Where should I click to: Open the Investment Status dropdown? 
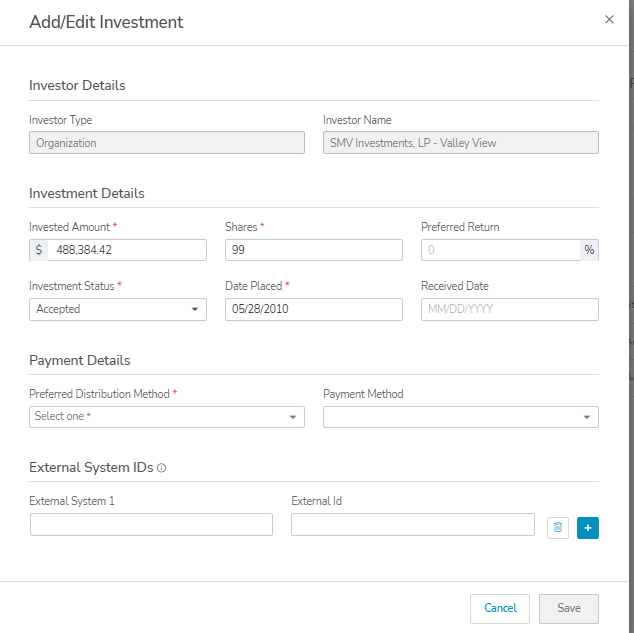pyautogui.click(x=118, y=309)
